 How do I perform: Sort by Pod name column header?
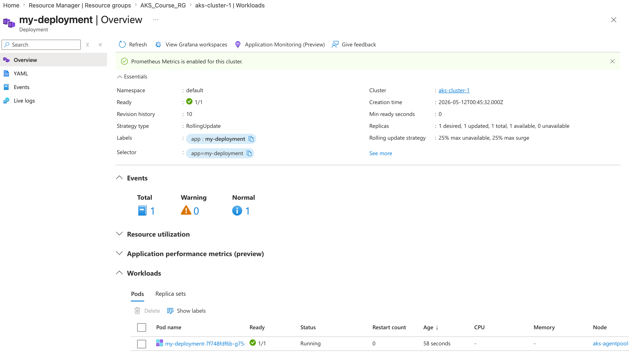[169, 328]
